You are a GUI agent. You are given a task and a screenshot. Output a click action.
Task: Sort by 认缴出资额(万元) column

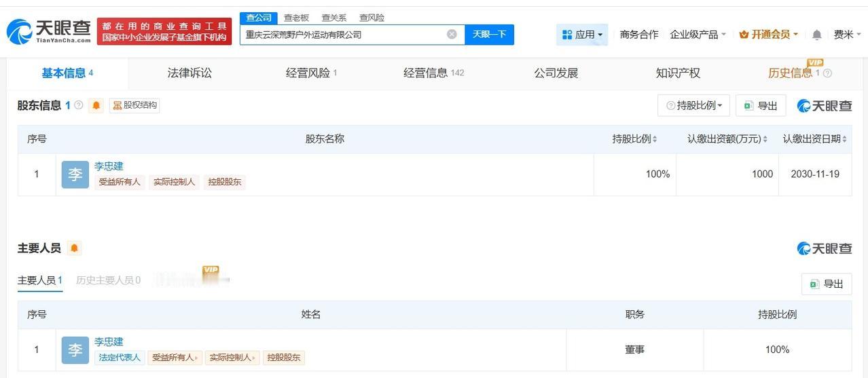coord(765,139)
